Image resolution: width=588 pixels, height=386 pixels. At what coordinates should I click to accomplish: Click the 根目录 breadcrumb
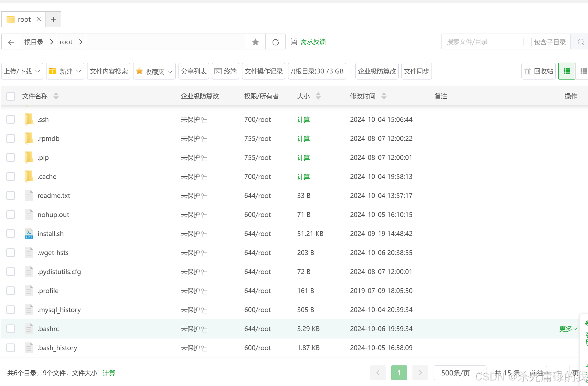coord(34,42)
